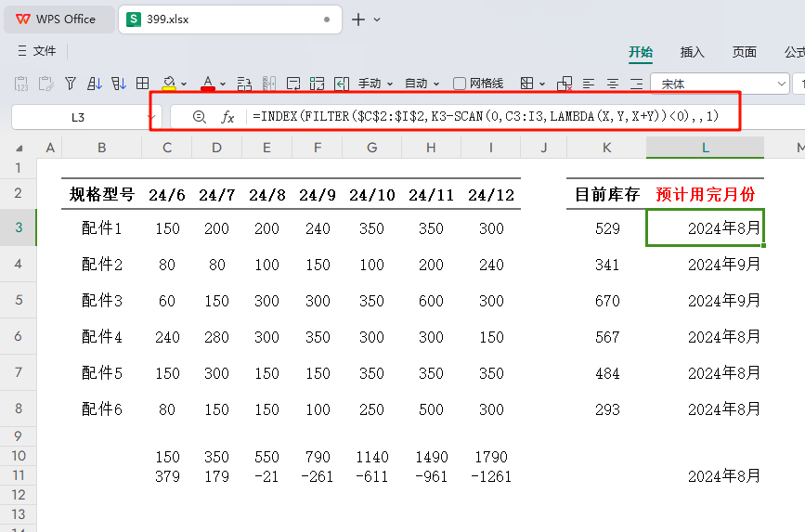Viewport: 805px width, 532px height.
Task: Sort ascending with the A-Z icon
Action: pyautogui.click(x=95, y=84)
